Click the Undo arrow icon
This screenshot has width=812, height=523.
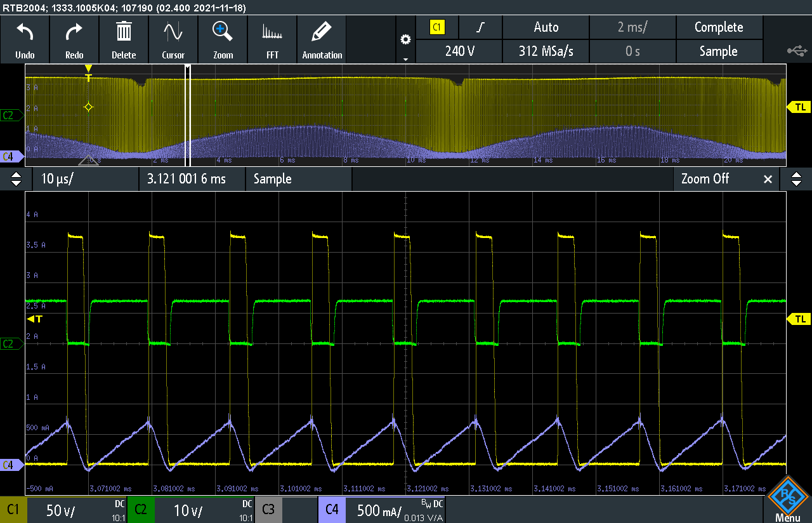pos(25,39)
